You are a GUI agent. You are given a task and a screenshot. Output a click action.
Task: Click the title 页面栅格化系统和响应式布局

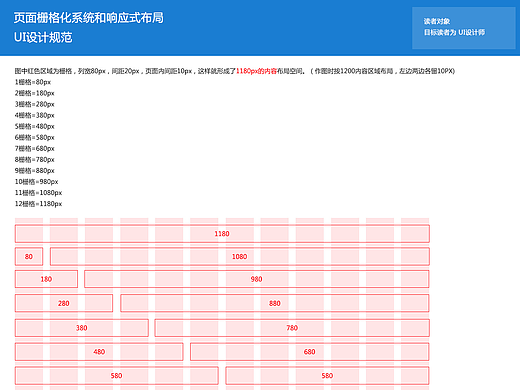[x=89, y=18]
